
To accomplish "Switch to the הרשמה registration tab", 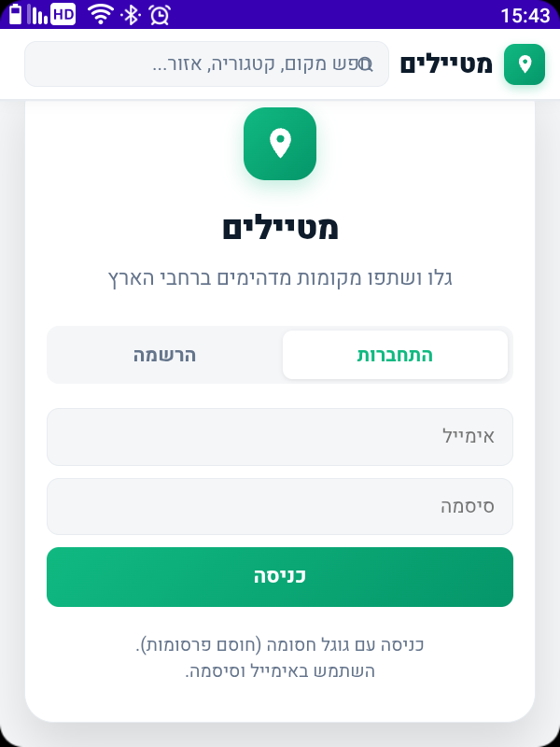I will tap(163, 355).
